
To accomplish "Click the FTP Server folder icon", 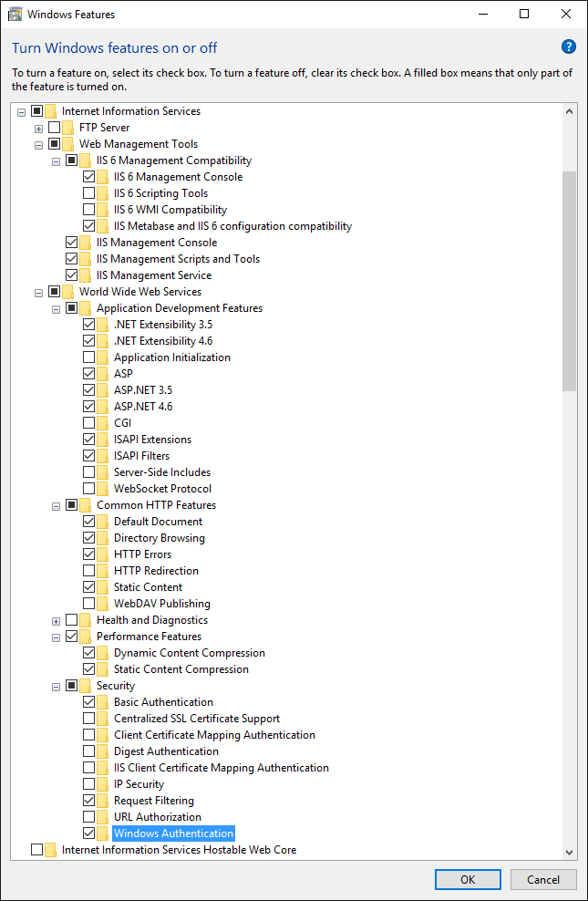I will pos(67,128).
